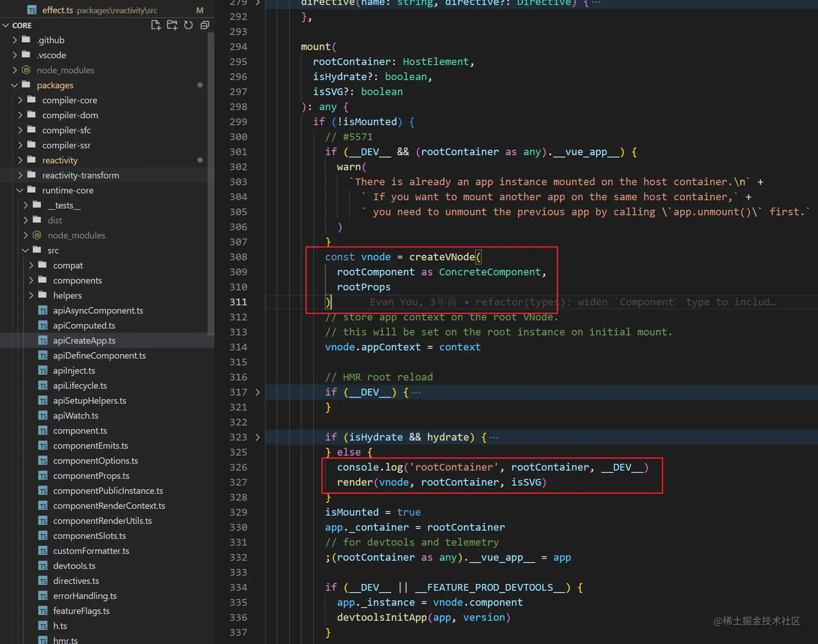The width and height of the screenshot is (818, 644).
Task: Click the TS icon beside errorHandling.ts
Action: 43,596
